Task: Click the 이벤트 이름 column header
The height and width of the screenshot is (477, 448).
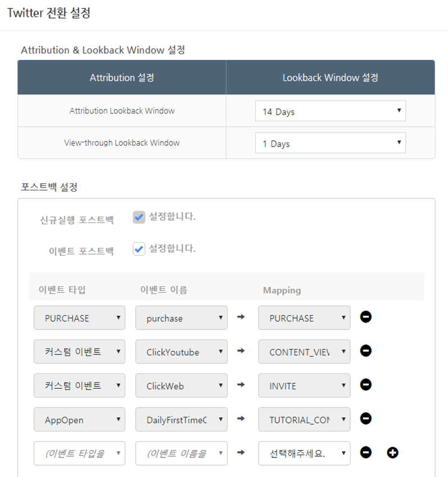Action: click(164, 289)
